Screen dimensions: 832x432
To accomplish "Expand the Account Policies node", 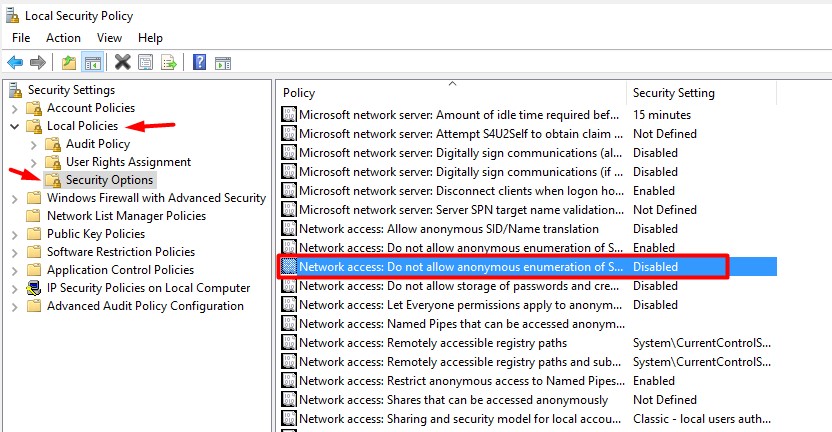I will coord(14,108).
